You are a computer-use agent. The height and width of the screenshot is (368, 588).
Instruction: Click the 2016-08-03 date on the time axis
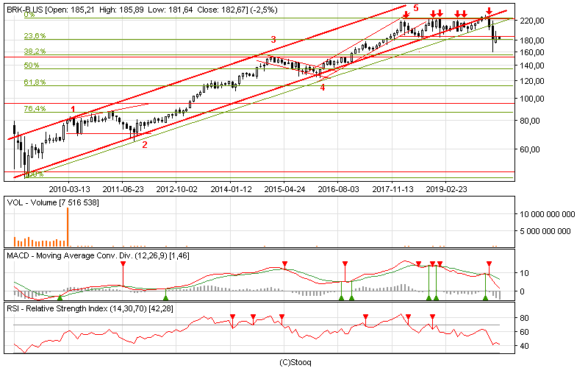coord(338,189)
